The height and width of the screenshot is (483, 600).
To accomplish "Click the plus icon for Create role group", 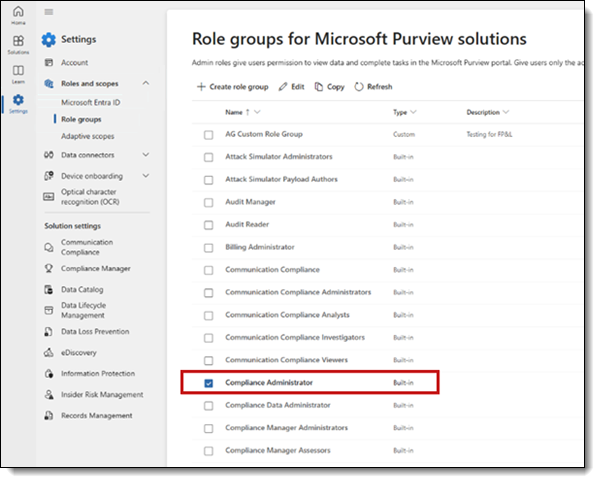I will [201, 86].
